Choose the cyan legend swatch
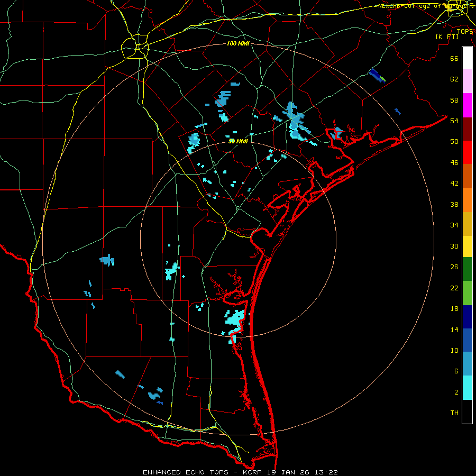476x476 pixels. tap(467, 388)
